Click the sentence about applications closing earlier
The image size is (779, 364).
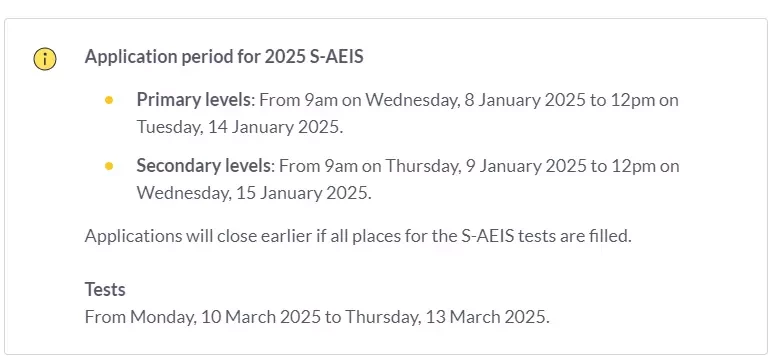[x=358, y=236]
